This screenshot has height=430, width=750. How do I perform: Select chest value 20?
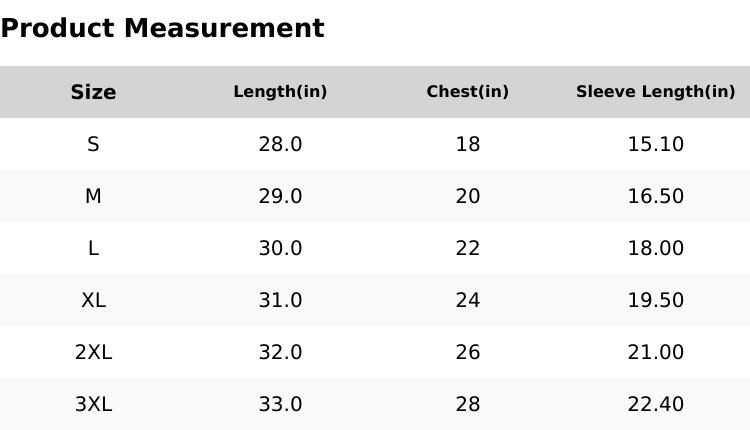click(x=467, y=196)
